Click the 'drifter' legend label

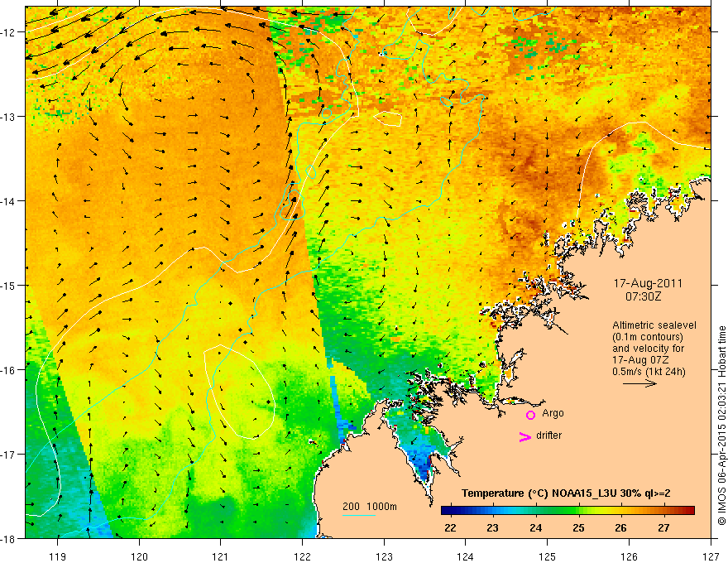(x=548, y=435)
